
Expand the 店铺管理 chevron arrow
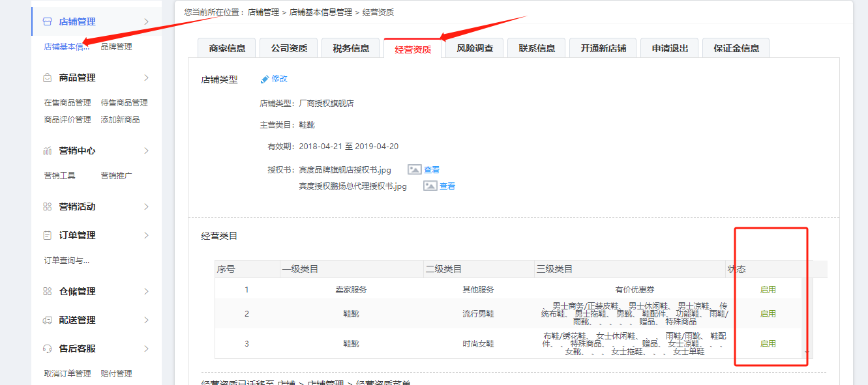(x=146, y=21)
